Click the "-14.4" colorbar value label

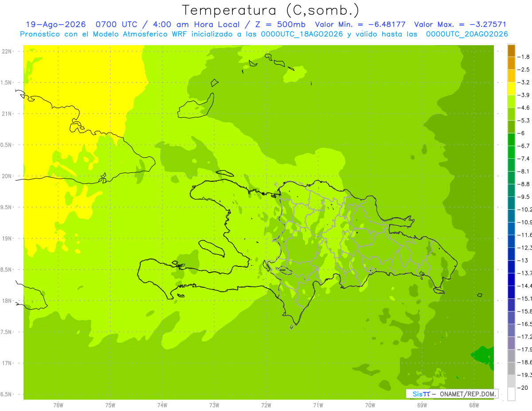[x=525, y=286]
